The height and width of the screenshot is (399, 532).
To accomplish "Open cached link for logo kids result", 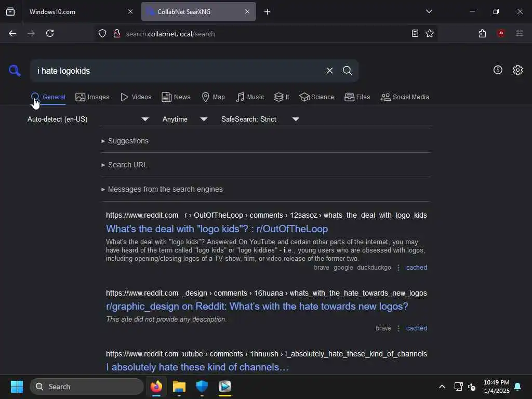I will [x=416, y=268].
